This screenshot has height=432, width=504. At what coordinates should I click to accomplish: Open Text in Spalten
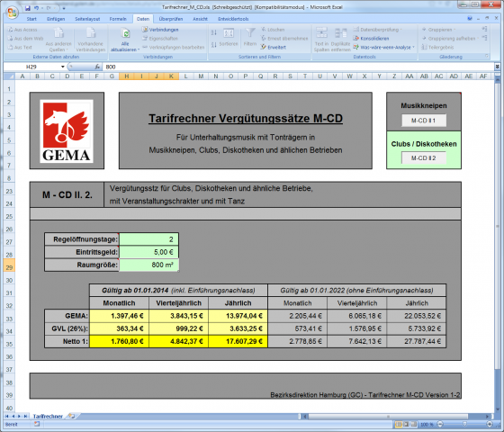coord(321,40)
